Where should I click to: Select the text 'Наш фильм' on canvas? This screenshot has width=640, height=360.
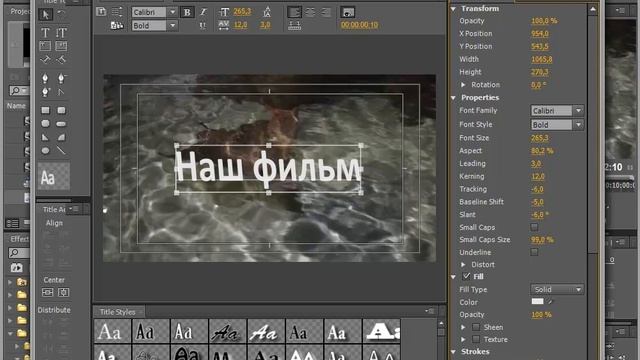[268, 168]
